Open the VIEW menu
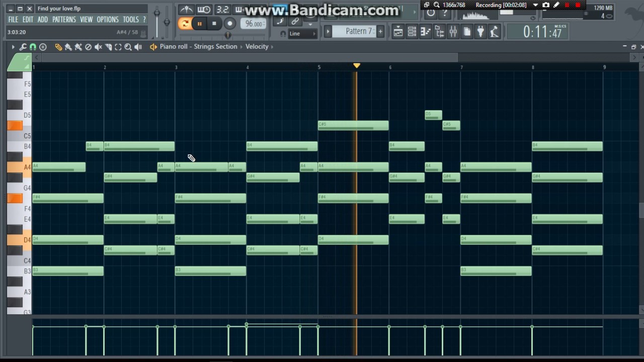 point(86,20)
